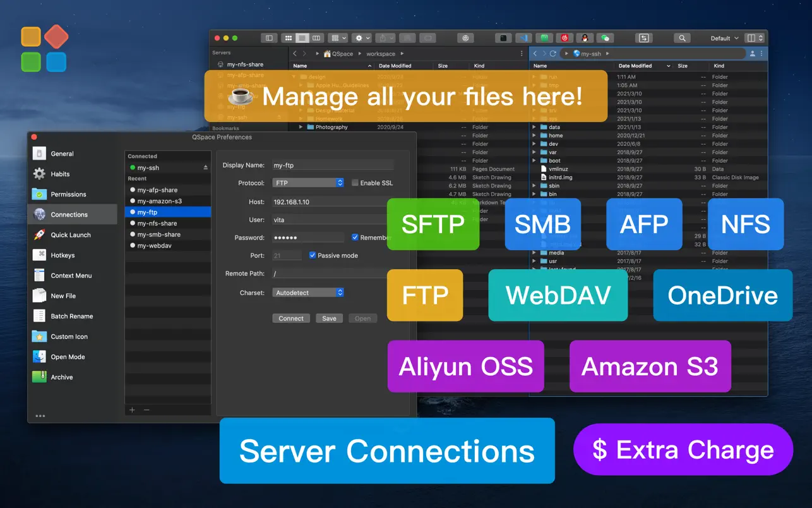Click the user icon in my-ssh pane
This screenshot has width=812, height=508.
tap(753, 54)
